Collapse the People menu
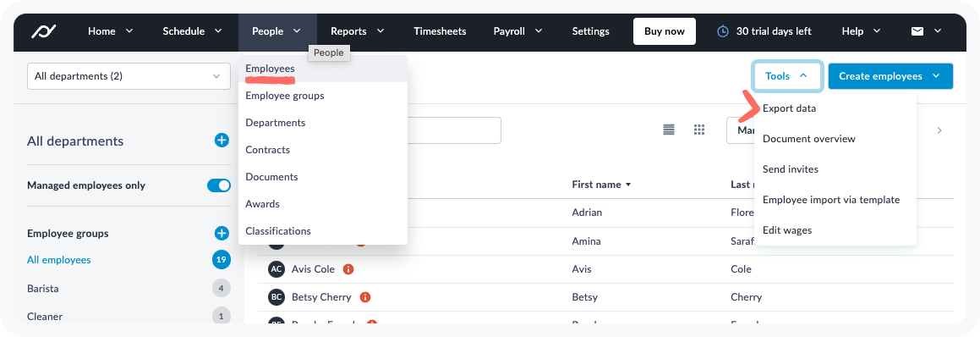This screenshot has height=337, width=980. click(276, 31)
